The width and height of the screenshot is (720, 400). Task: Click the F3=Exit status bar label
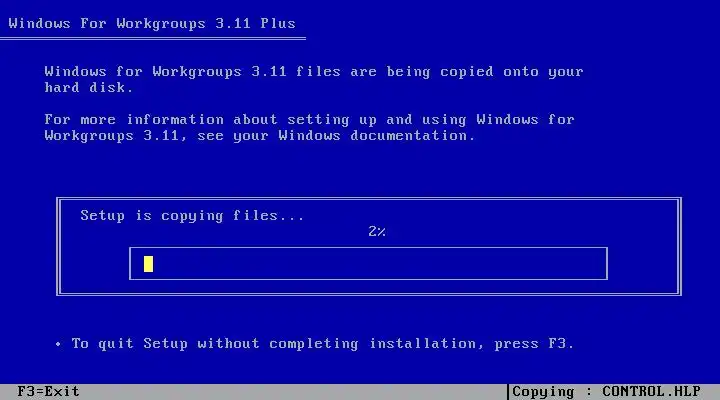click(x=48, y=392)
